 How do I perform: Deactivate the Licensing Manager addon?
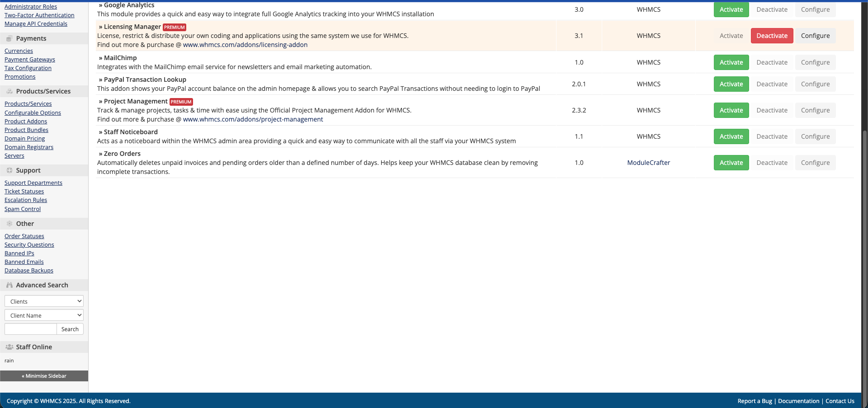(772, 36)
